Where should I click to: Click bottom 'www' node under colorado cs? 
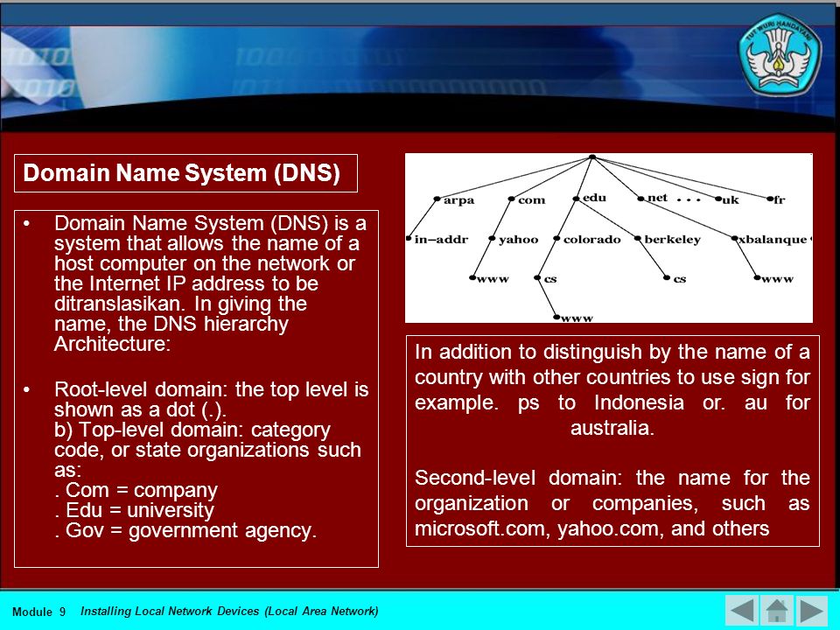coord(574,318)
